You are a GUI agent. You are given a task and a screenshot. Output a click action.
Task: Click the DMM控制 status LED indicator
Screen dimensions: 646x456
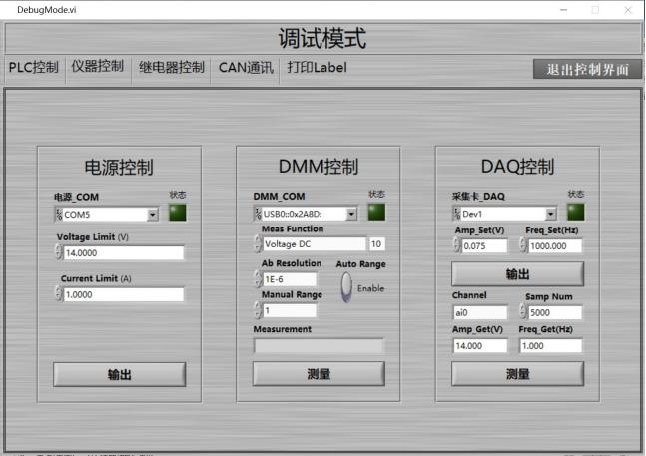[376, 212]
